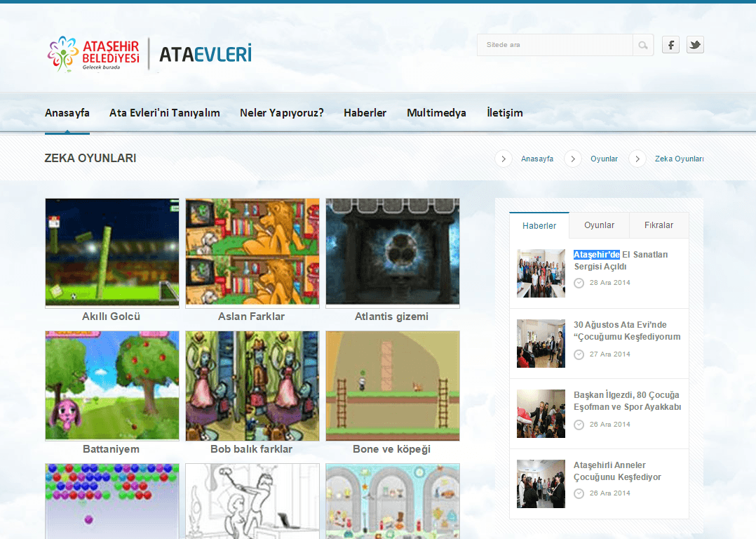The width and height of the screenshot is (756, 539).
Task: Click the Başkan İlgezdi news photo
Action: click(x=541, y=413)
